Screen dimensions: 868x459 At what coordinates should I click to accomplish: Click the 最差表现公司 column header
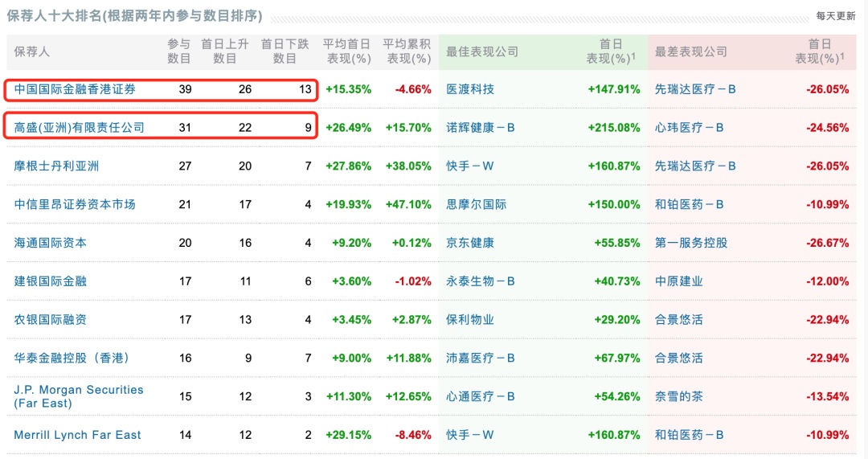[x=691, y=51]
